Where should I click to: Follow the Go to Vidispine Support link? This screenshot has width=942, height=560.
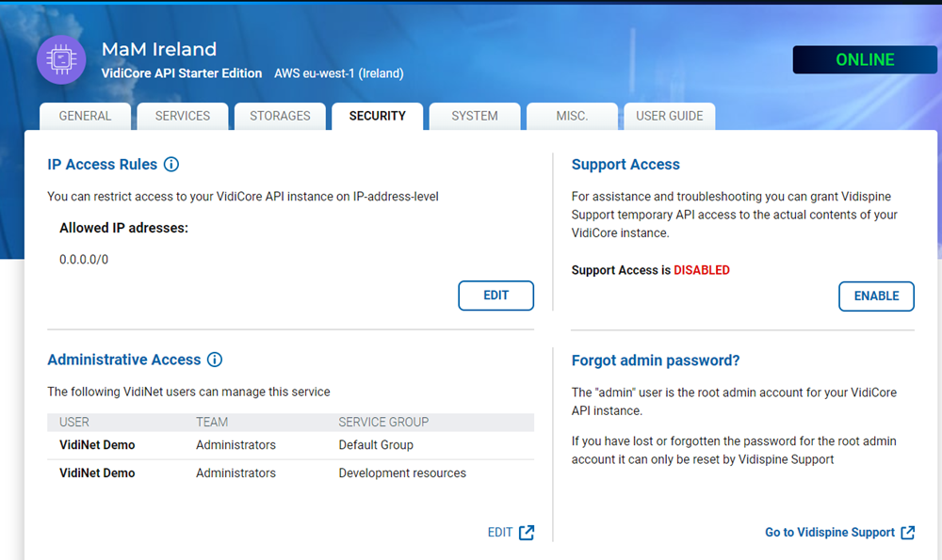click(x=829, y=533)
